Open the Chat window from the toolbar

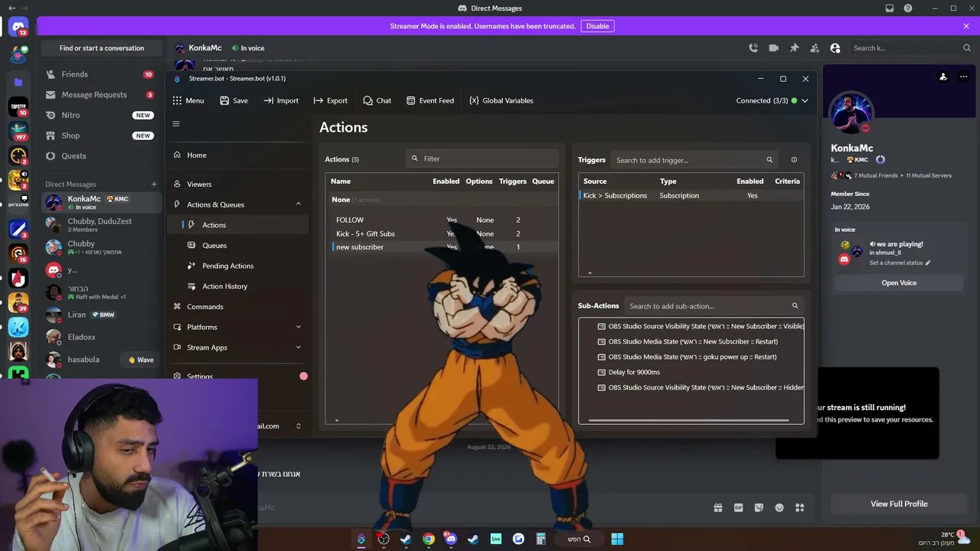coord(377,100)
